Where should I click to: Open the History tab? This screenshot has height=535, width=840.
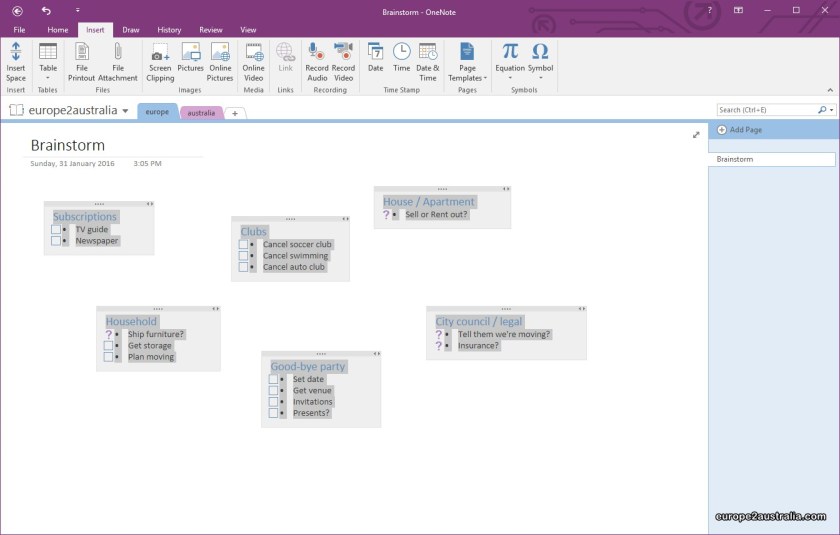tap(169, 30)
